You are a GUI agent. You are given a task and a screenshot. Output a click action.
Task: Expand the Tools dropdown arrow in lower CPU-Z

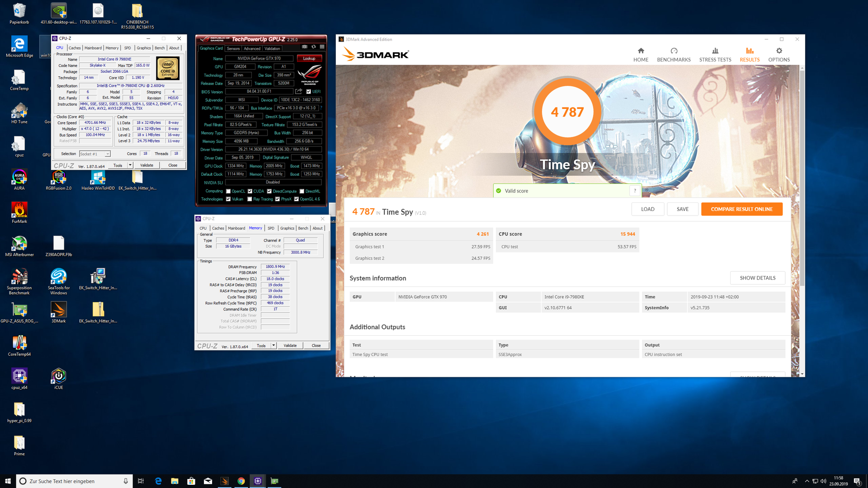point(274,346)
